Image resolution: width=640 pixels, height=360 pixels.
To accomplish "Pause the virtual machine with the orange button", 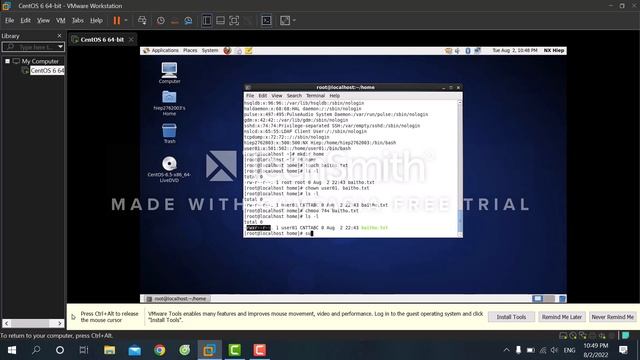I will [x=117, y=20].
